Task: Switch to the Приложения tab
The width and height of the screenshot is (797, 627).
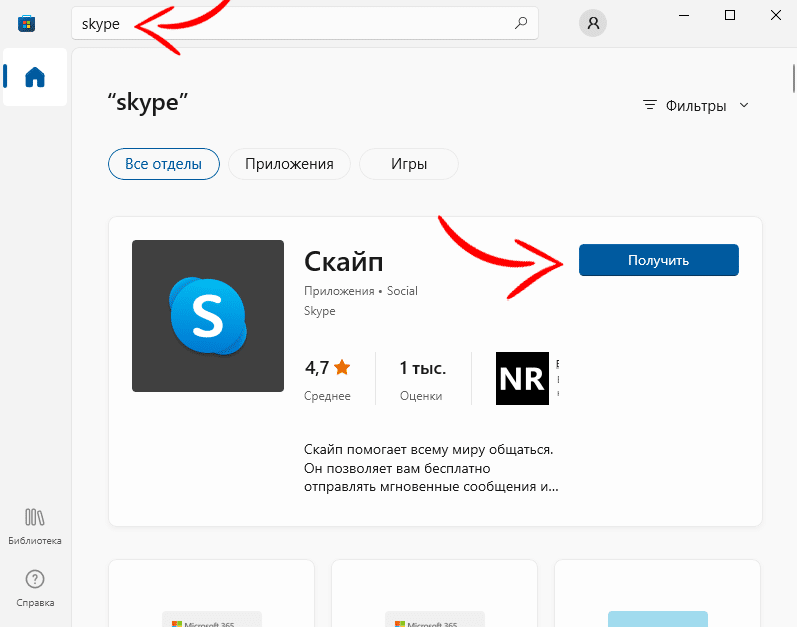Action: (289, 163)
